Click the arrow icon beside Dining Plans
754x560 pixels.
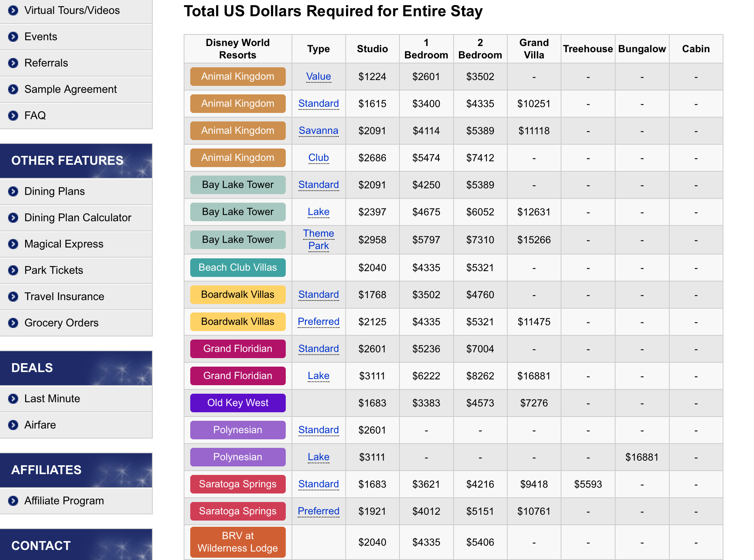13,191
